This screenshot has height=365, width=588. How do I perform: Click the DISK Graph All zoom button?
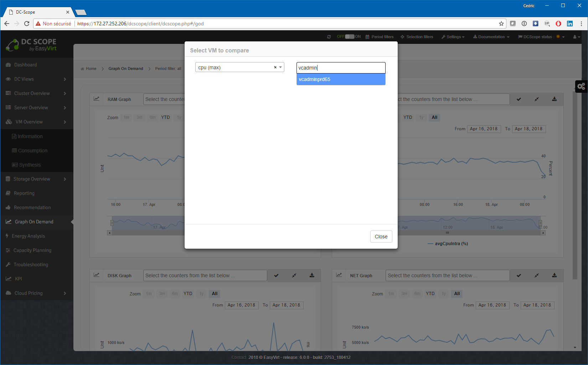(x=215, y=294)
